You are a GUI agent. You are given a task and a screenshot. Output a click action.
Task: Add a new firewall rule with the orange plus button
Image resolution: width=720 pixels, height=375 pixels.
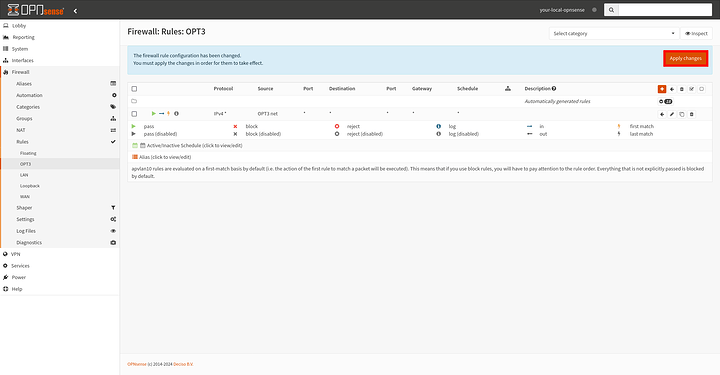(x=662, y=89)
